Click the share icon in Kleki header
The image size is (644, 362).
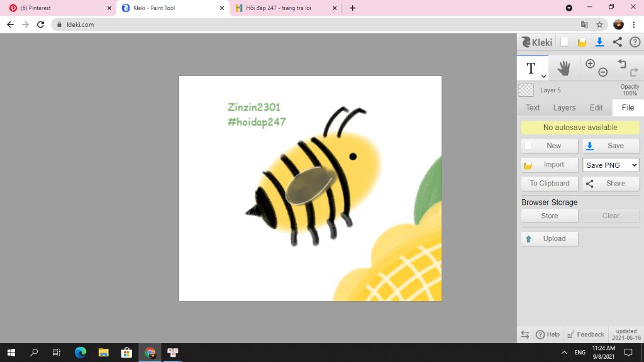(x=618, y=42)
